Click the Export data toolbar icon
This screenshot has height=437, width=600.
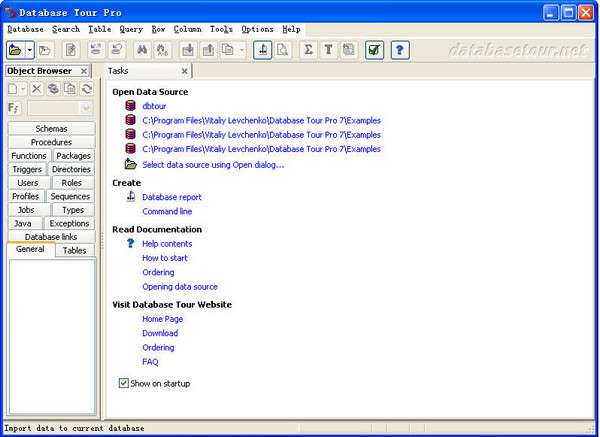pos(208,50)
